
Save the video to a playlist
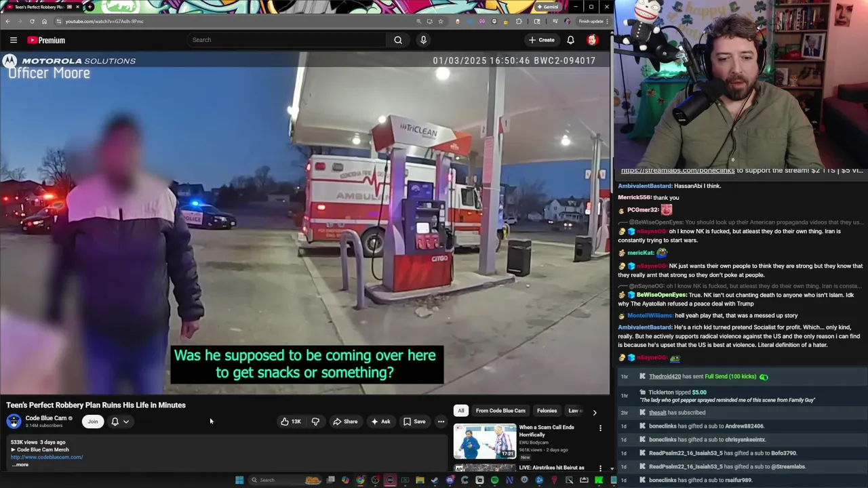(414, 422)
